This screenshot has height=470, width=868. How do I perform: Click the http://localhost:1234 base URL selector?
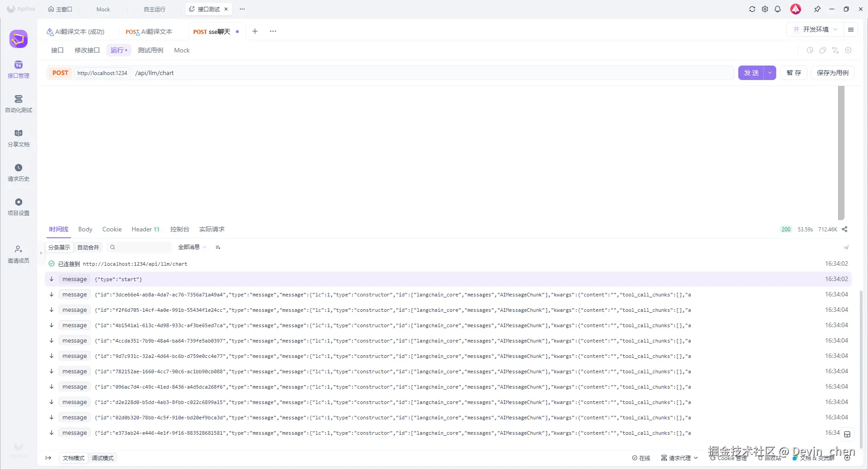coord(102,73)
